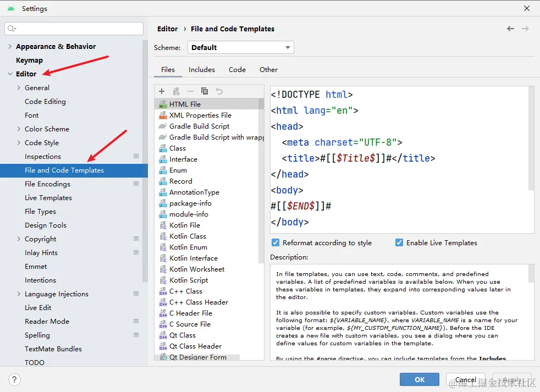Click the Create Child Template icon
This screenshot has height=392, width=540.
coord(177,91)
